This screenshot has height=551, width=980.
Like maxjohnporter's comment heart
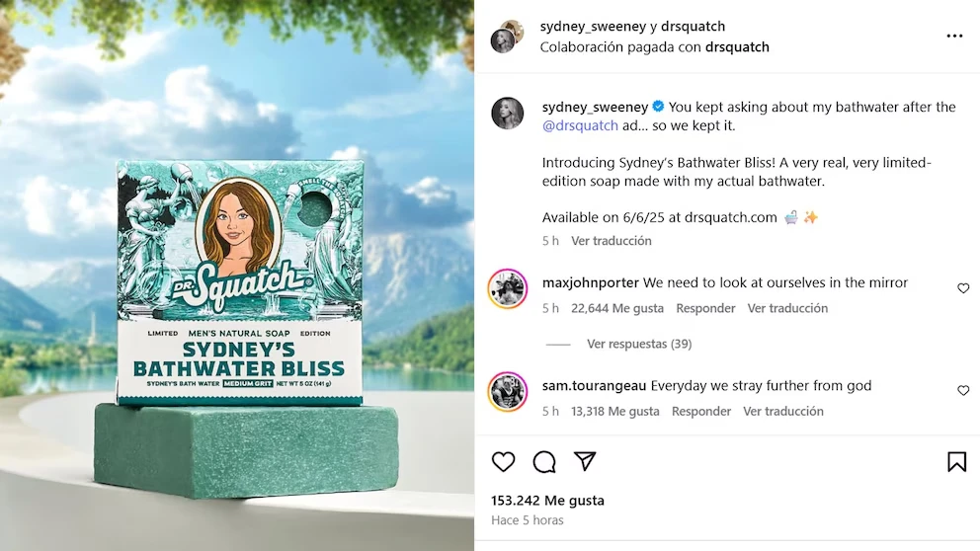[x=963, y=288]
